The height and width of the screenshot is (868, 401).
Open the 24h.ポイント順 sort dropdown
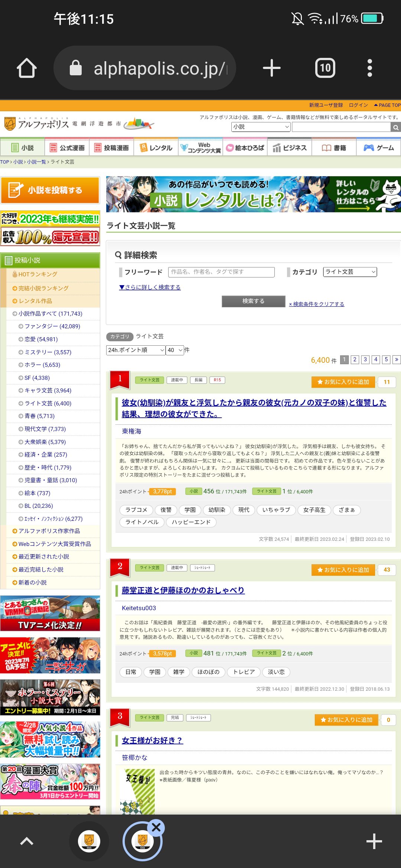[136, 350]
